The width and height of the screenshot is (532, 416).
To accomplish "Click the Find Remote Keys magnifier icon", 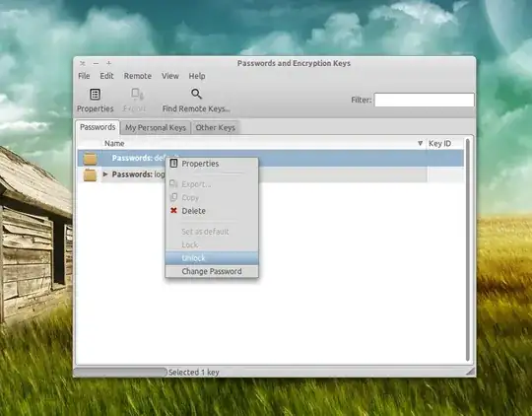I will [196, 94].
